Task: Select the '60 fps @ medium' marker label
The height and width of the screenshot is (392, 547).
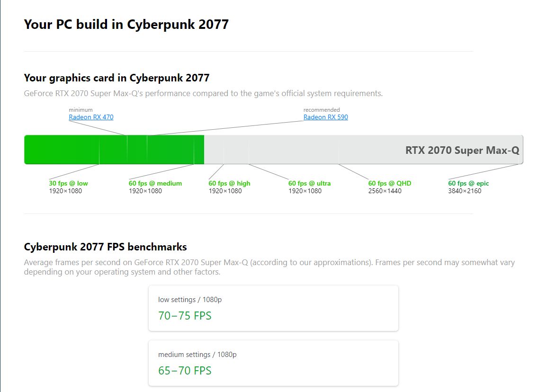Action: pyautogui.click(x=155, y=183)
